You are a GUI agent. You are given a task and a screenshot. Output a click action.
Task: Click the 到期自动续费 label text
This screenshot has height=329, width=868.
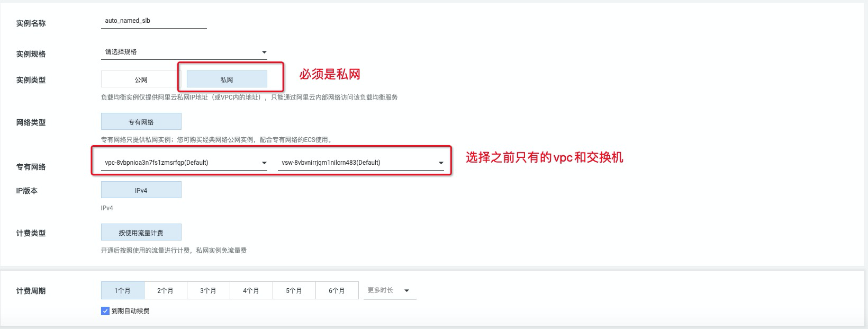(x=130, y=311)
